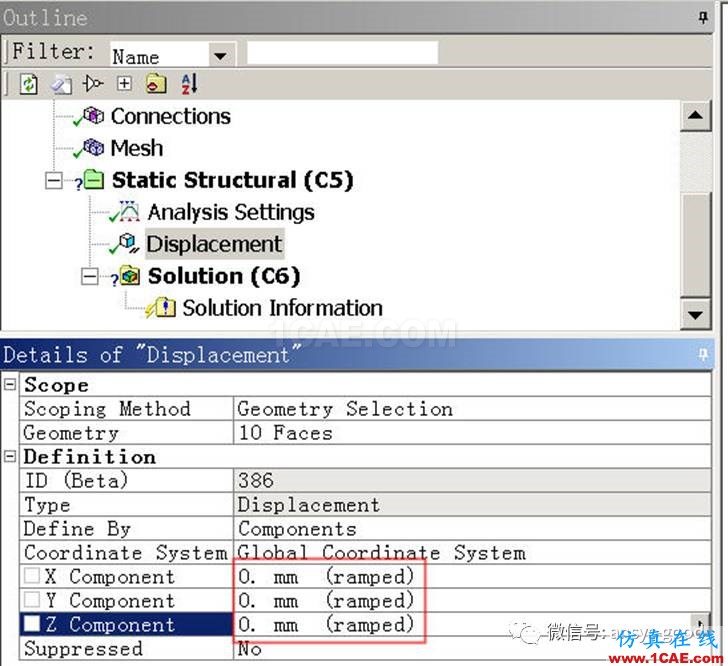Click the outline scrollbar up arrow

[x=695, y=115]
